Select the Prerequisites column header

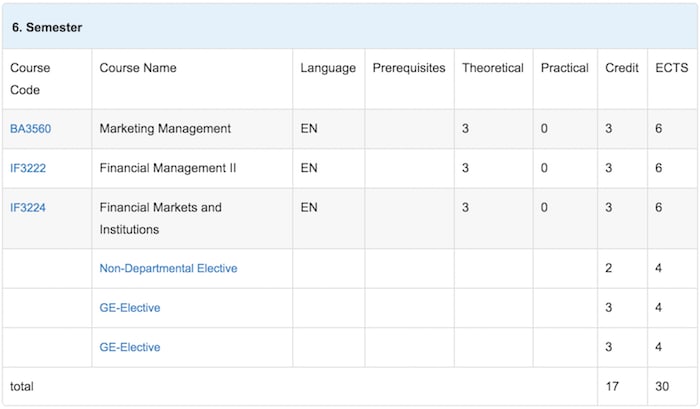[409, 68]
